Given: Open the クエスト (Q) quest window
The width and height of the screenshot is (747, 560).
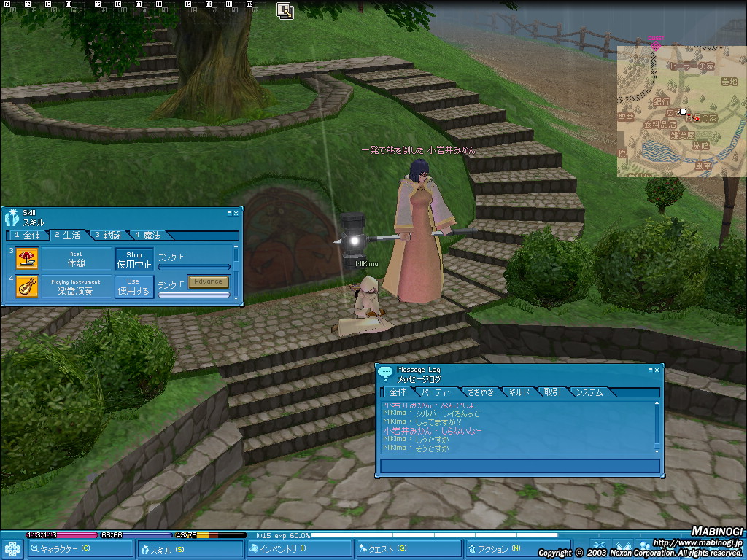Looking at the screenshot, I should pyautogui.click(x=409, y=550).
